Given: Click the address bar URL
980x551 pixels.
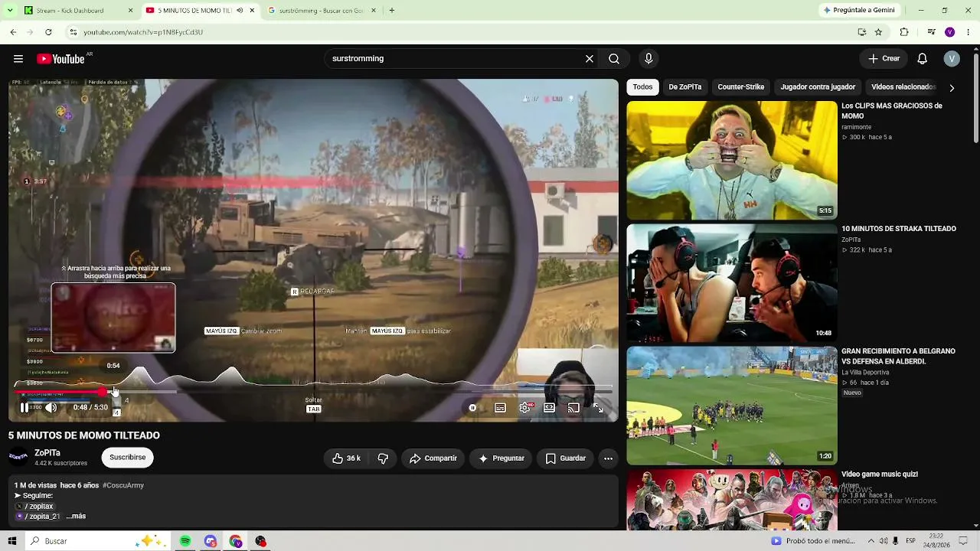Looking at the screenshot, I should pyautogui.click(x=143, y=32).
